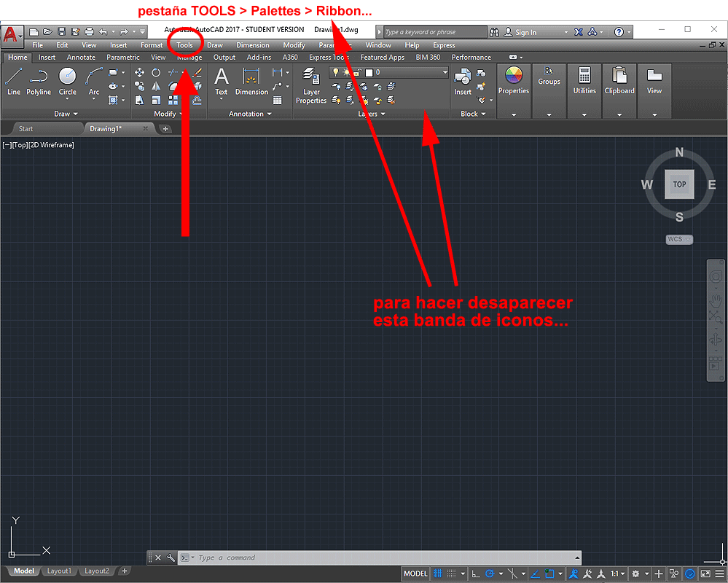Viewport: 728px width, 583px height.
Task: Click the Stretch tool in Modify panel
Action: click(139, 101)
